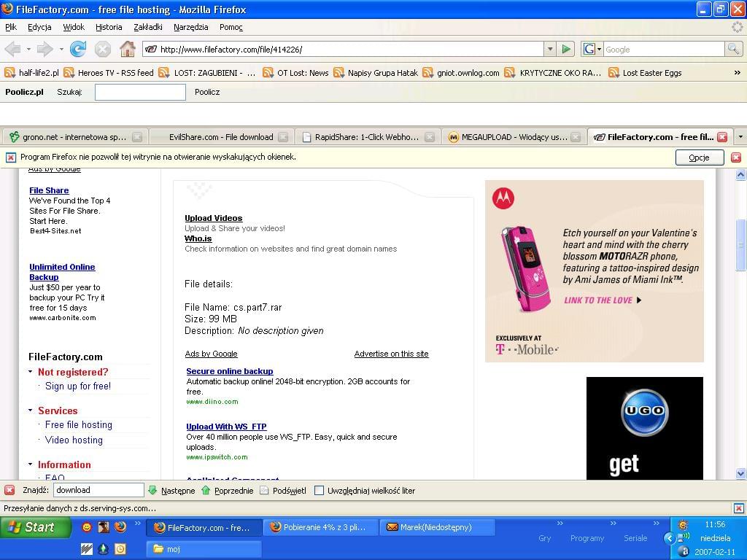Switch to MEGAUPLOAD tab
Screen dimensions: 747x560
click(x=514, y=137)
